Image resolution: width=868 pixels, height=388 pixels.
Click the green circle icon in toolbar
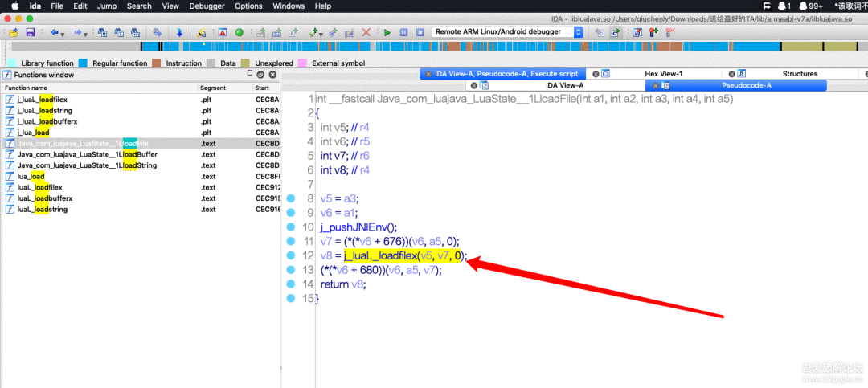(240, 32)
